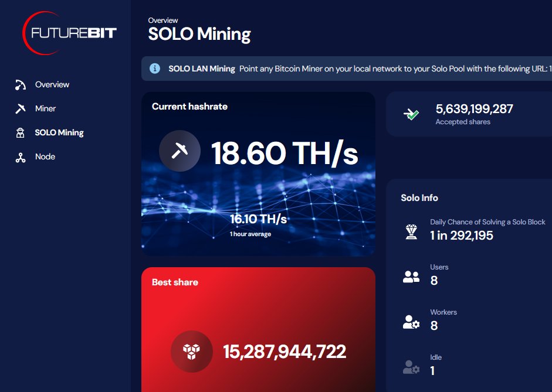Click the Best share heading

175,282
